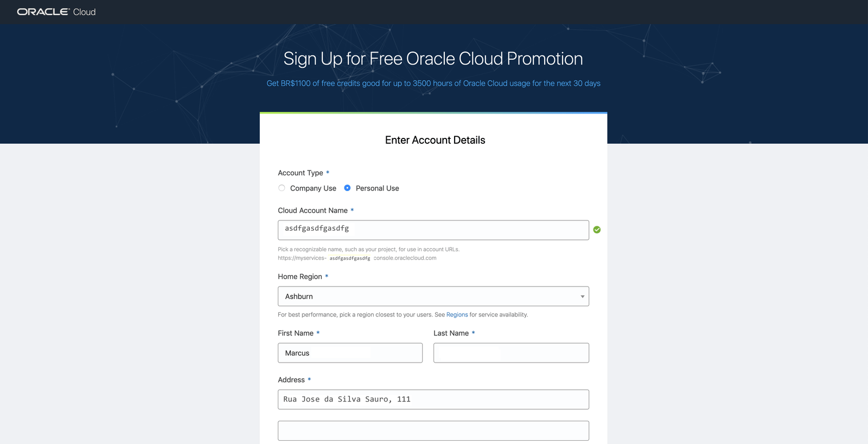Focus the Cloud Account Name input field
The width and height of the screenshot is (868, 444).
pyautogui.click(x=433, y=230)
